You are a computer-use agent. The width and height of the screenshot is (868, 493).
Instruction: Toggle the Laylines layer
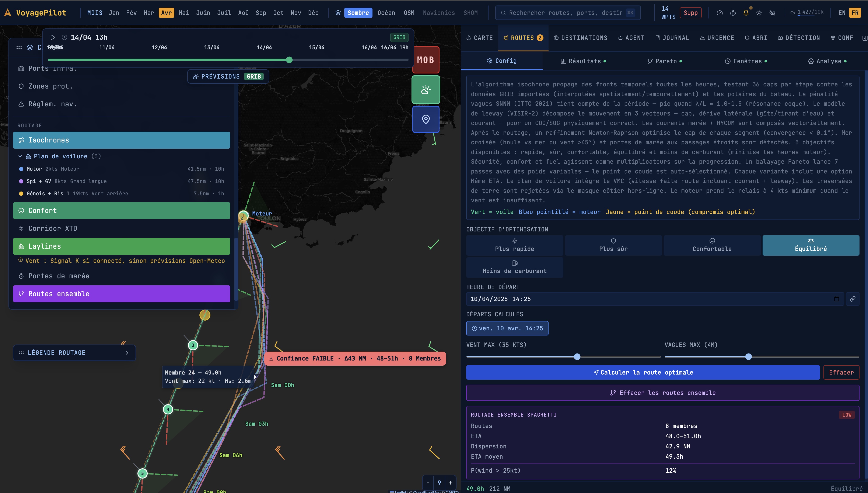(121, 246)
